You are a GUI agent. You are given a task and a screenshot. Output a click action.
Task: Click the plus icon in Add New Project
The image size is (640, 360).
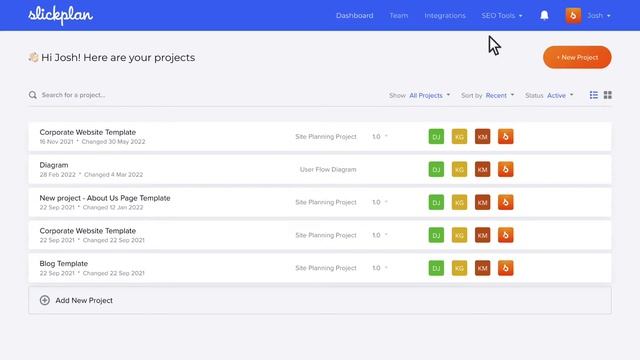pos(45,300)
